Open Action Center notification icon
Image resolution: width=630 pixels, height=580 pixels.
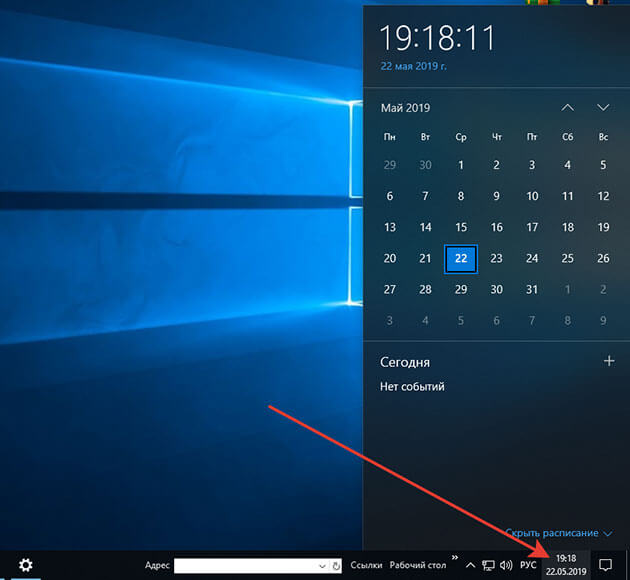605,565
